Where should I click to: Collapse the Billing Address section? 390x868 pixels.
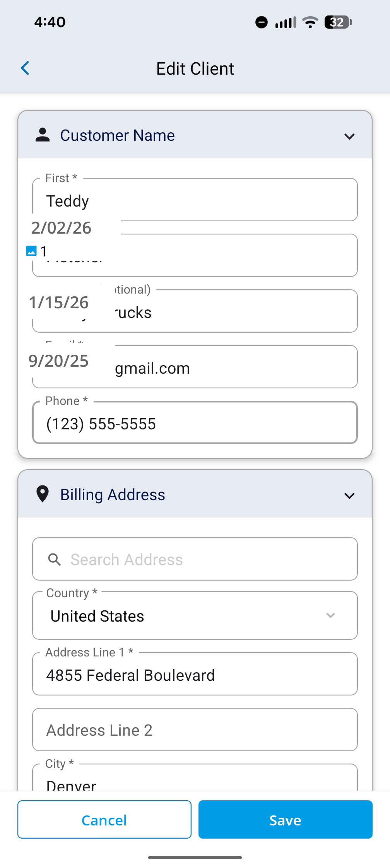point(349,496)
